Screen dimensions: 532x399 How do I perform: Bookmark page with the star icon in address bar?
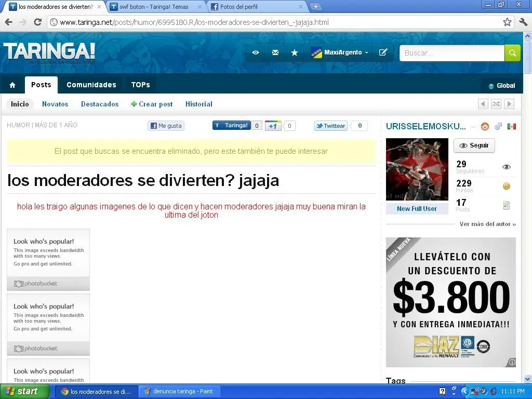pos(507,22)
